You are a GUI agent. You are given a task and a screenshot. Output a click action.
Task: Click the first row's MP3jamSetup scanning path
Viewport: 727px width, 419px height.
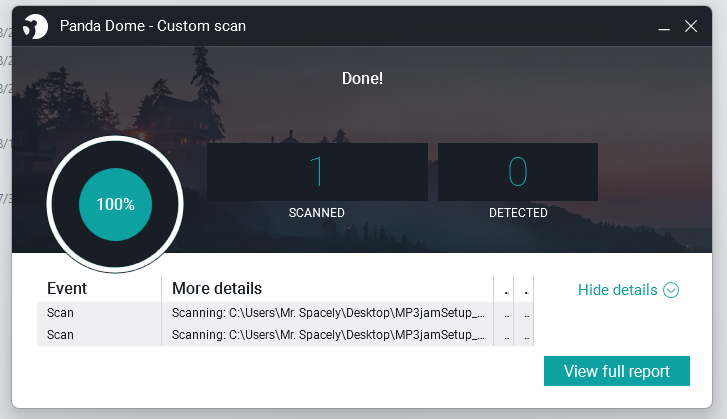click(x=328, y=313)
